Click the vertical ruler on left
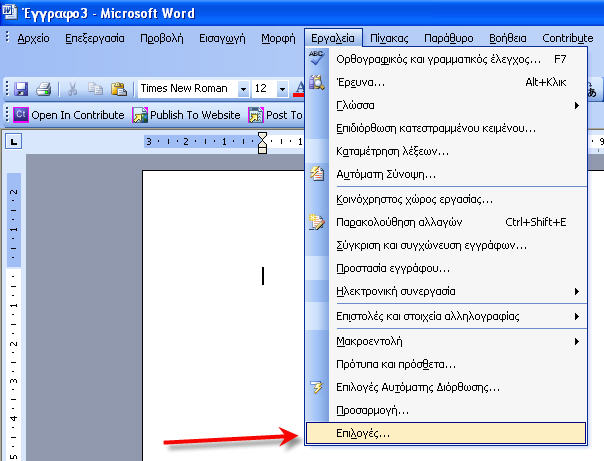The height and width of the screenshot is (461, 604). [13, 317]
